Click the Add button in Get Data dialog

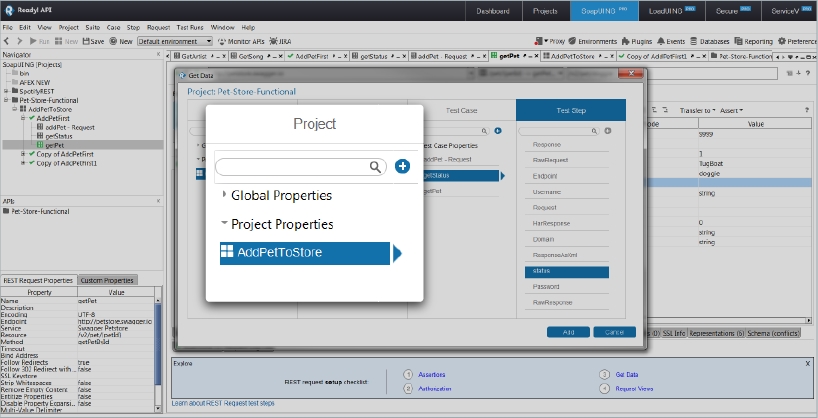[568, 331]
